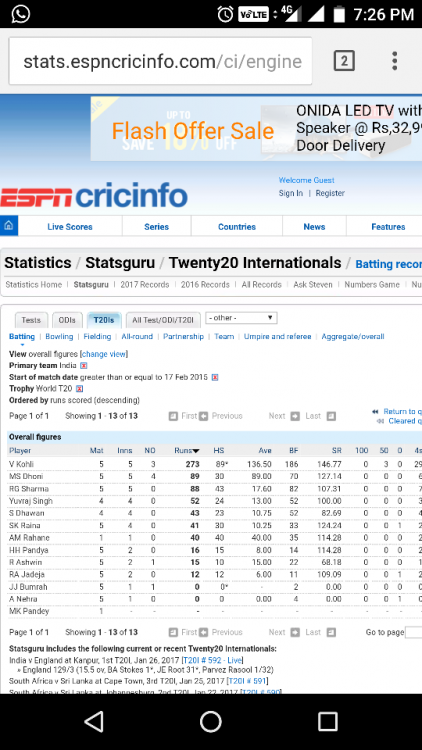
Task: Click the 'change view' link
Action: (104, 354)
